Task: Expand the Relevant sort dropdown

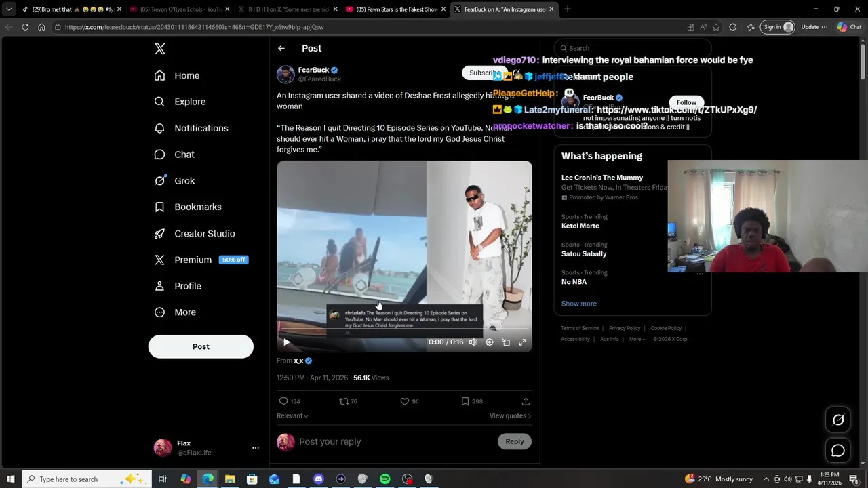Action: click(292, 415)
